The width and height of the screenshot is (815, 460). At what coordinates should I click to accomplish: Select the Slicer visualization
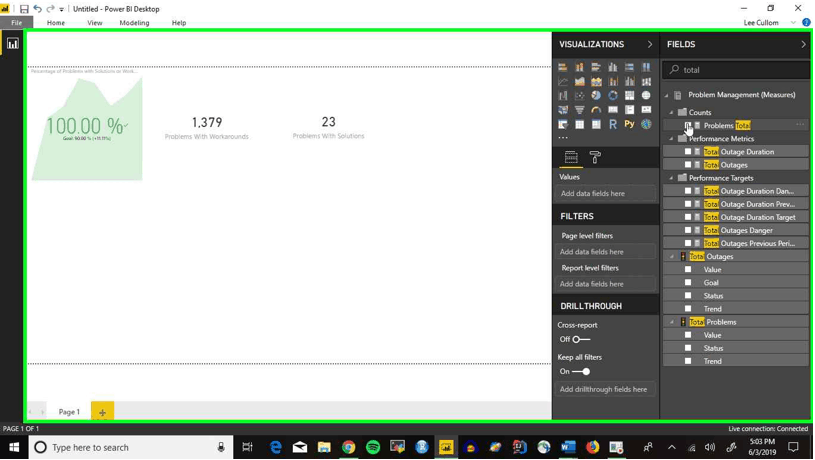click(563, 124)
